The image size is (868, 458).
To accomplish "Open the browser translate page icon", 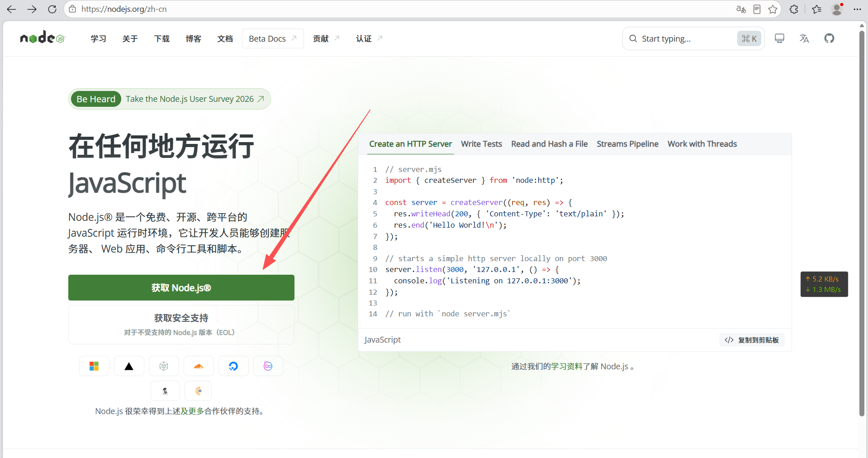I will [741, 9].
